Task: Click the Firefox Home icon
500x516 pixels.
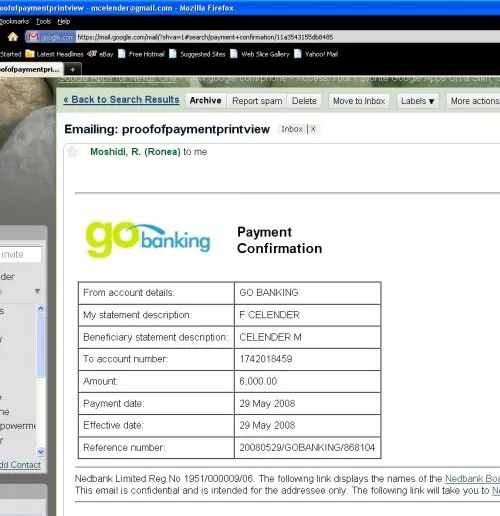Action: click(13, 37)
